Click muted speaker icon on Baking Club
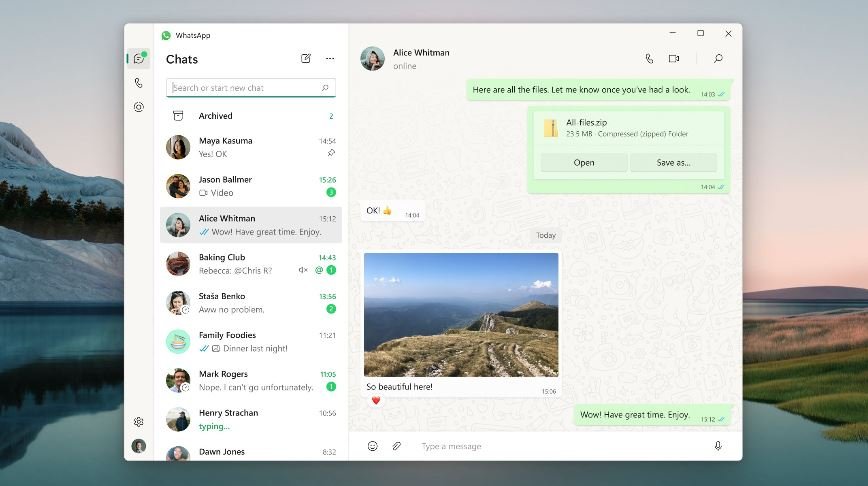 pyautogui.click(x=303, y=270)
